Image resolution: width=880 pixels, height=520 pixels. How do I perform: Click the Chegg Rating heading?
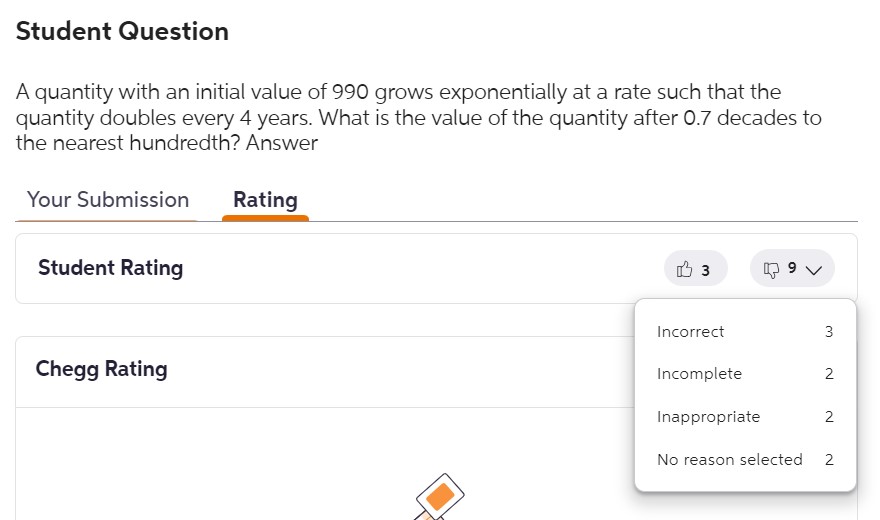[101, 369]
